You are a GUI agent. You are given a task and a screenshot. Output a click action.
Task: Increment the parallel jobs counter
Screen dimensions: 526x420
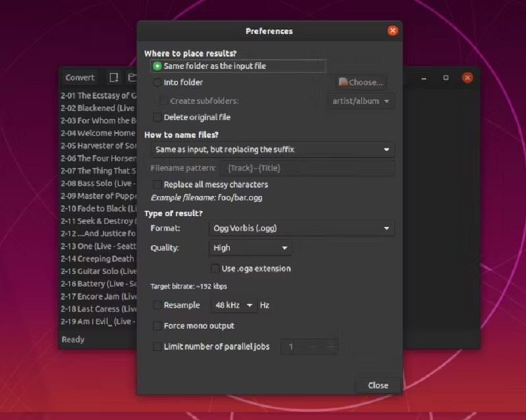coord(331,348)
